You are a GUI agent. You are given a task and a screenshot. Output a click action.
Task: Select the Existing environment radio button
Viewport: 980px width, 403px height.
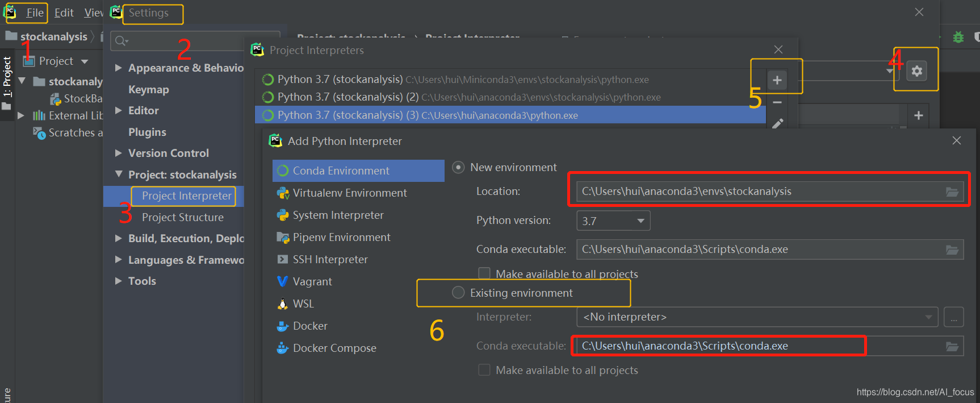pos(458,293)
